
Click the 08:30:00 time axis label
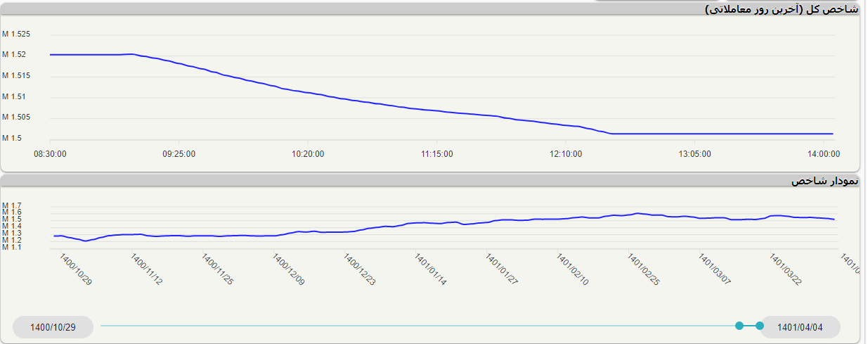point(50,153)
